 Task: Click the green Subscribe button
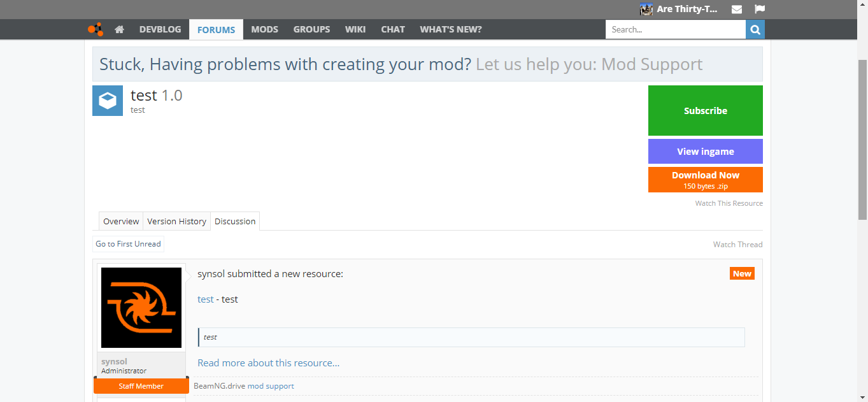(x=706, y=110)
